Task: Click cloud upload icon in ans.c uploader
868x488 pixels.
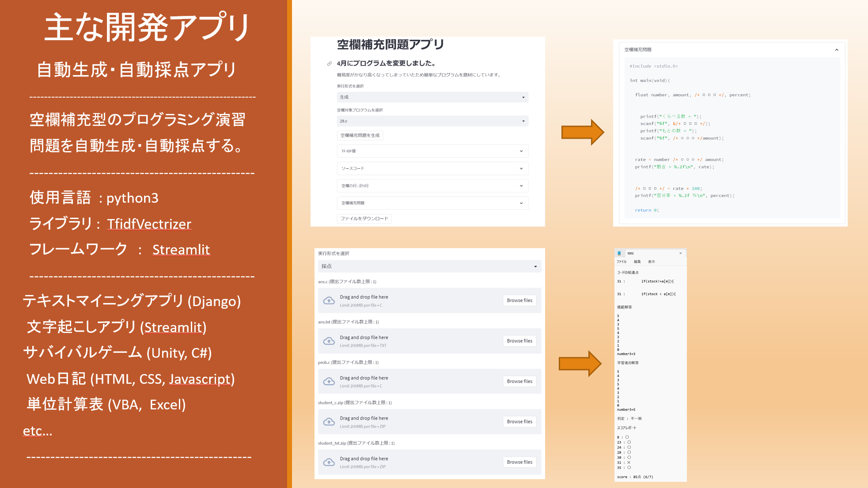Action: [x=329, y=301]
